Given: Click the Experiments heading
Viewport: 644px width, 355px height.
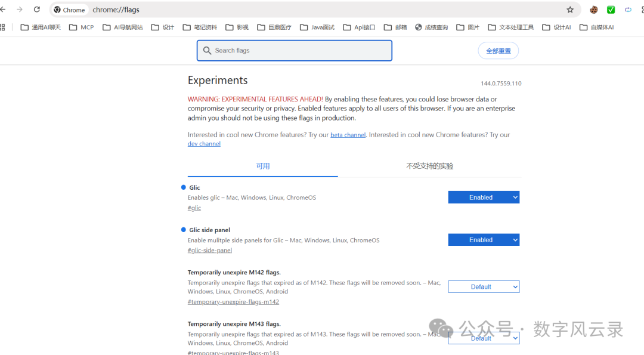Looking at the screenshot, I should click(218, 80).
